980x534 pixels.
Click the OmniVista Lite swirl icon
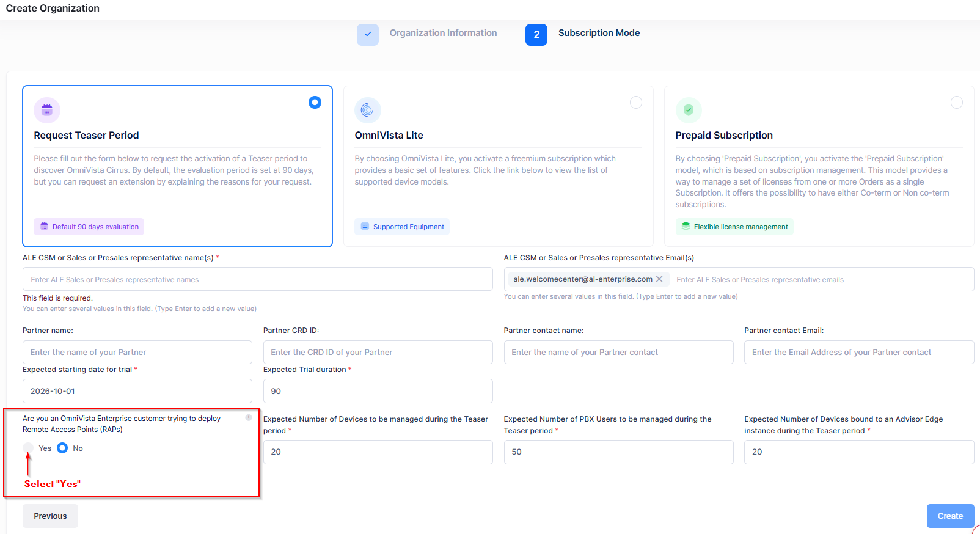(367, 111)
